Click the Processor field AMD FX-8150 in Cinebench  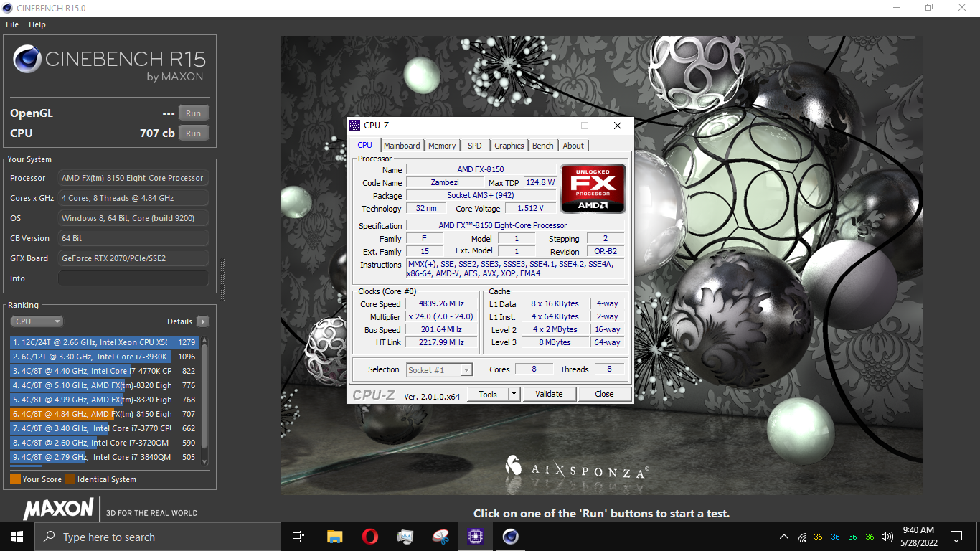coord(133,178)
